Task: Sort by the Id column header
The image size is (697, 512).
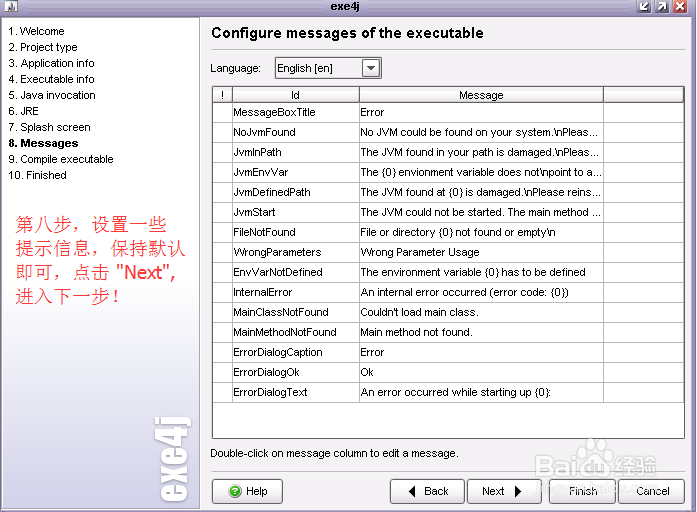Action: [296, 95]
